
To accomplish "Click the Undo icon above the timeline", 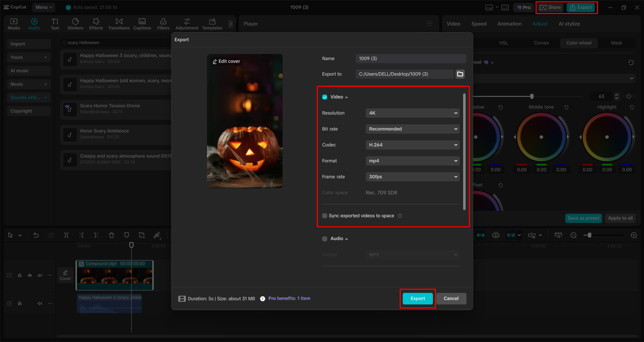I will click(36, 235).
